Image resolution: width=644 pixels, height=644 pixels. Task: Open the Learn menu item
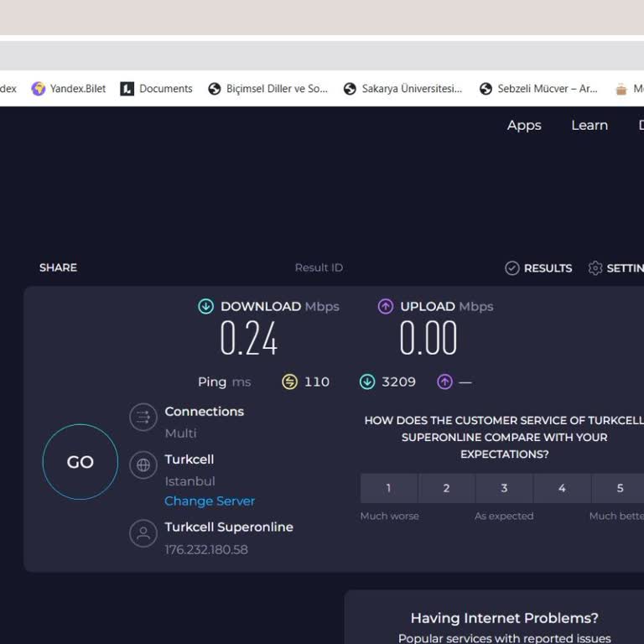click(x=589, y=125)
